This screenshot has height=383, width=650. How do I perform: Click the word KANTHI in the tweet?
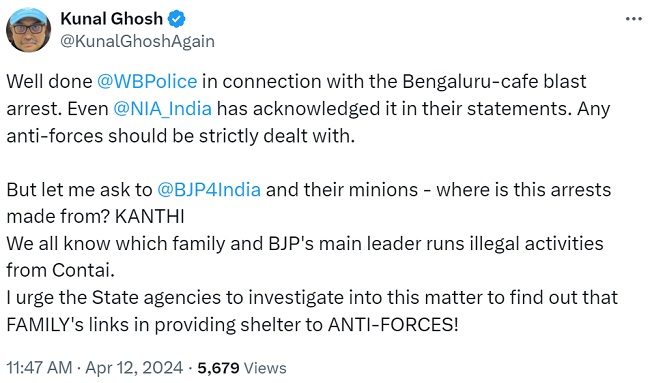pos(150,216)
